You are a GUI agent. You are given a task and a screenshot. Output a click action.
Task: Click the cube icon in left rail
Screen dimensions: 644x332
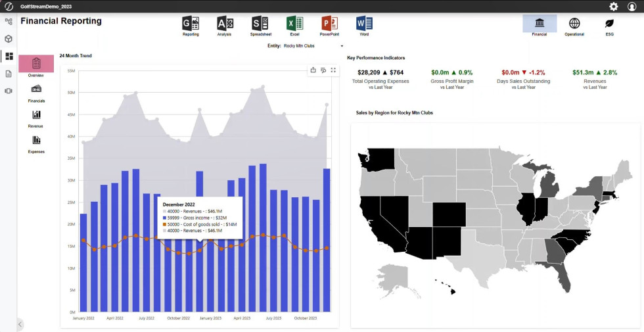[9, 39]
